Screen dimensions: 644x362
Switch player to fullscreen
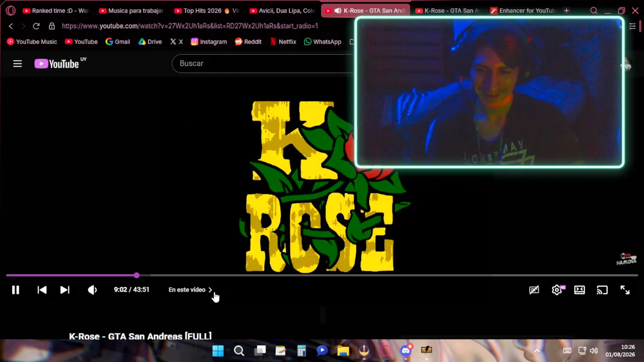pos(625,290)
